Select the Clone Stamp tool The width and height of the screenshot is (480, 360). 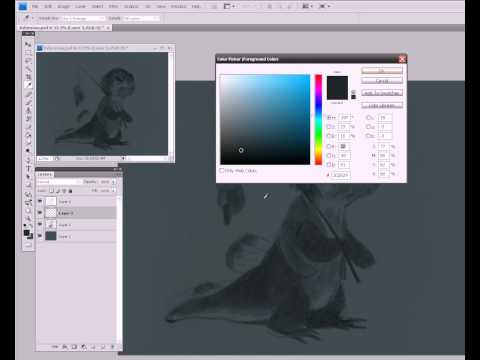[28, 110]
